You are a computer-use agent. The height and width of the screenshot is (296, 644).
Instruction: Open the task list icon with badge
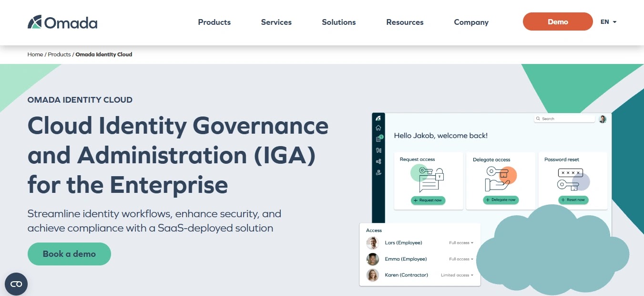tap(378, 139)
